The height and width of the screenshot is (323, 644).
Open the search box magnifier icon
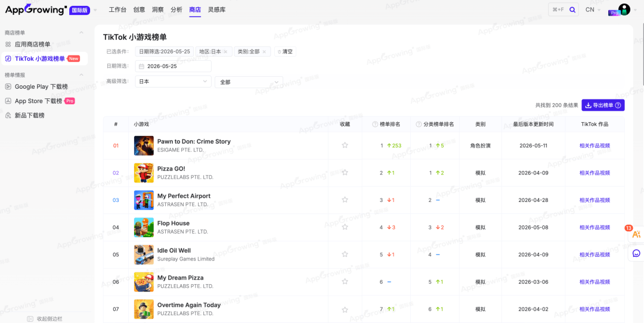pyautogui.click(x=572, y=10)
